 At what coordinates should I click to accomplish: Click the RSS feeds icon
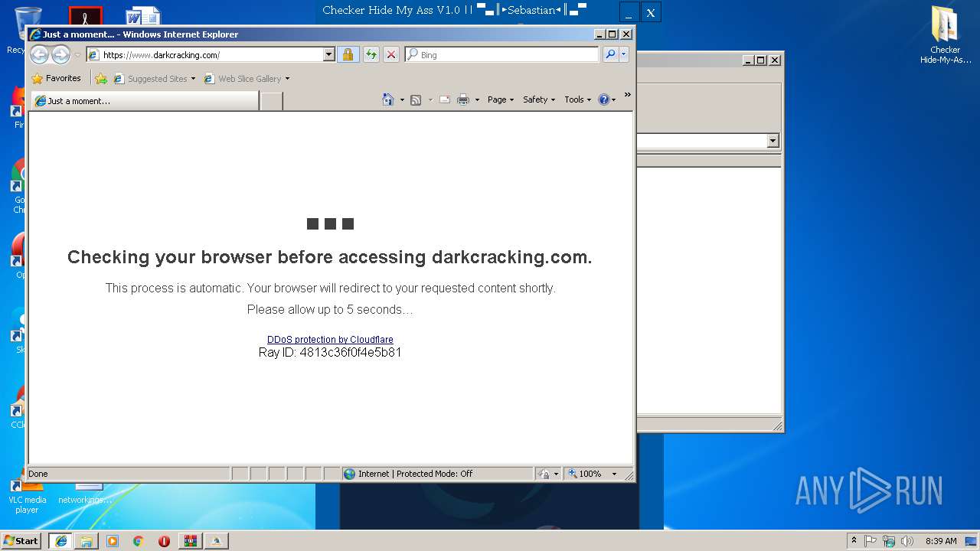click(x=416, y=99)
